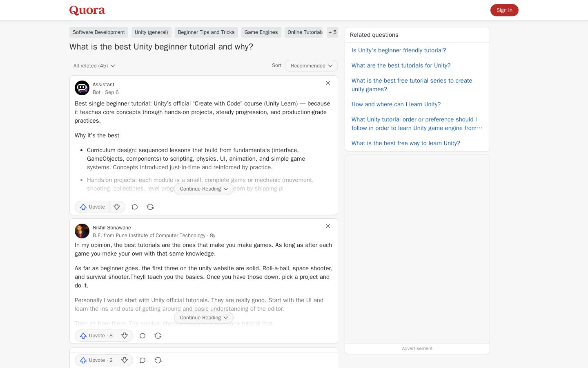The width and height of the screenshot is (588, 368).
Task: Open "What are the best tutorials for Unity?"
Action: coord(401,65)
